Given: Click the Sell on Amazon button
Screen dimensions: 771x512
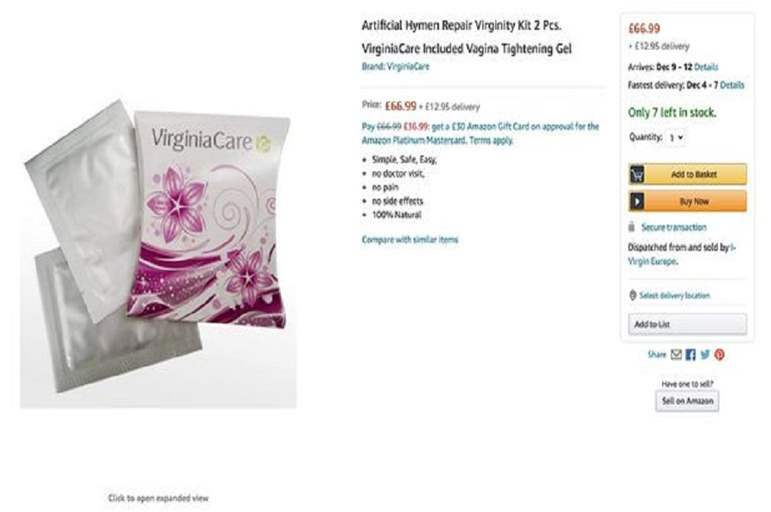Looking at the screenshot, I should [x=687, y=401].
